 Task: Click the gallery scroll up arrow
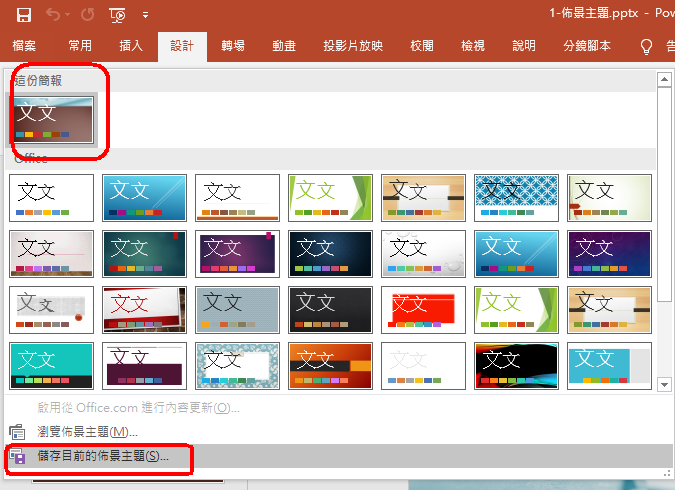pos(664,79)
